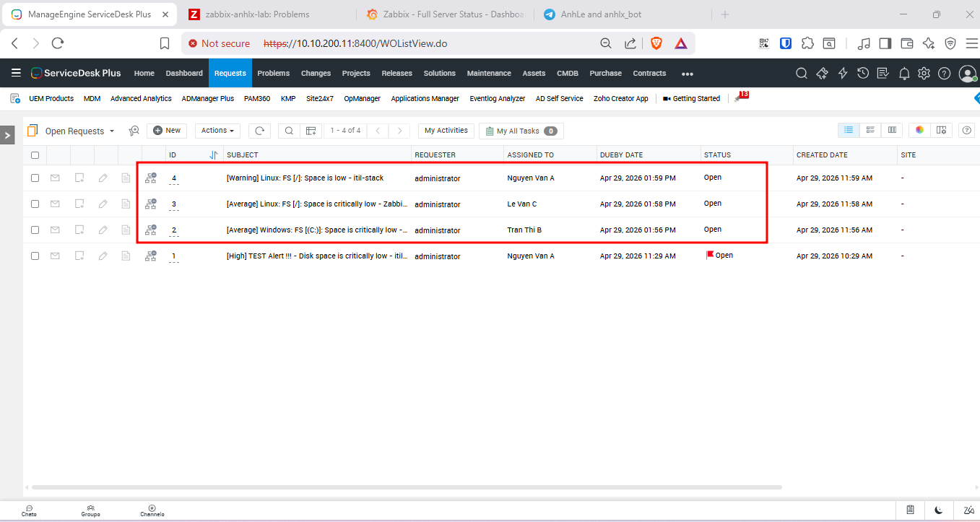Click the refresh requests list icon
The height and width of the screenshot is (522, 980).
tap(259, 131)
